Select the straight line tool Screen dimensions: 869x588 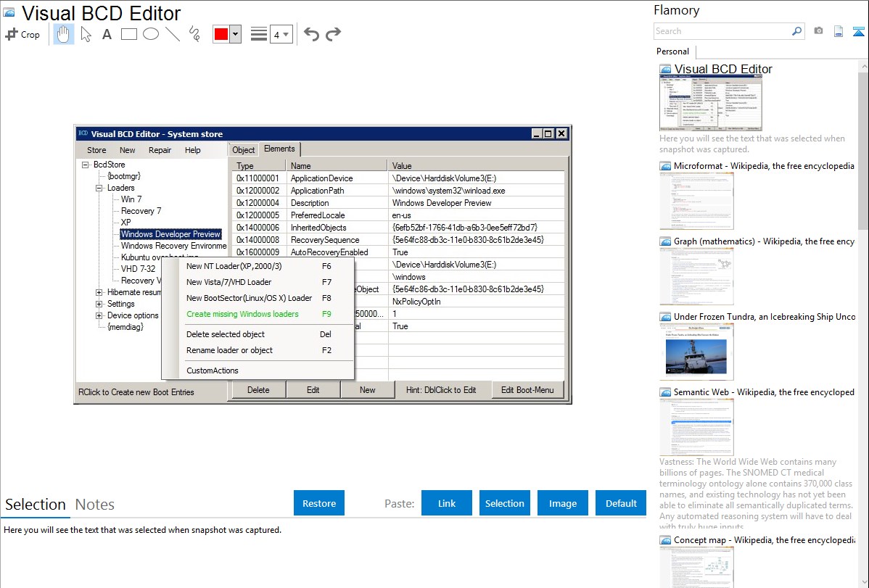coord(173,34)
